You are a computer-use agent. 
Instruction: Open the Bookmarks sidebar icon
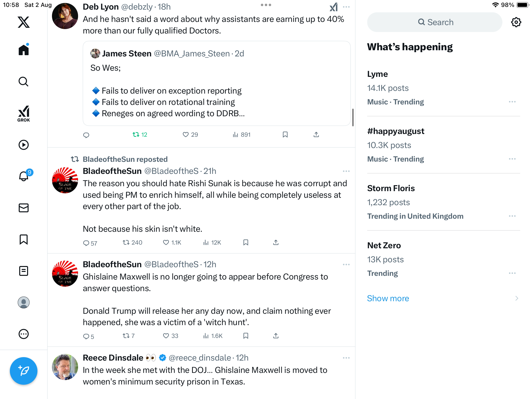24,239
